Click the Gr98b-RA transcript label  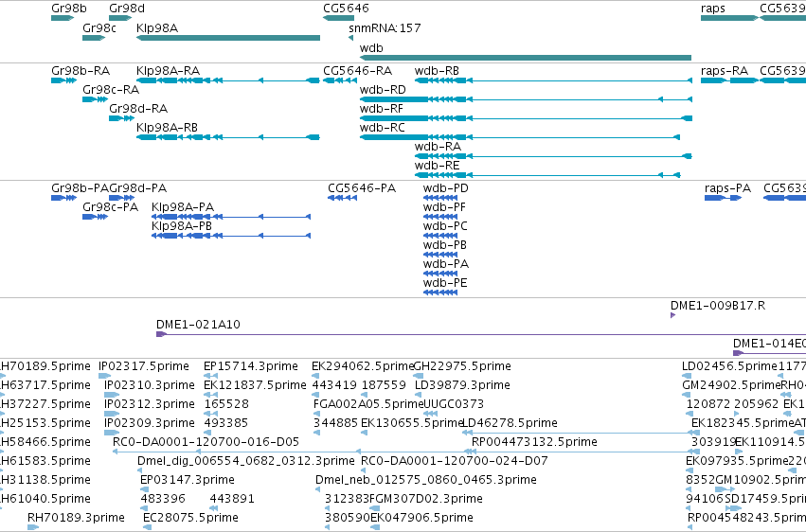(81, 70)
